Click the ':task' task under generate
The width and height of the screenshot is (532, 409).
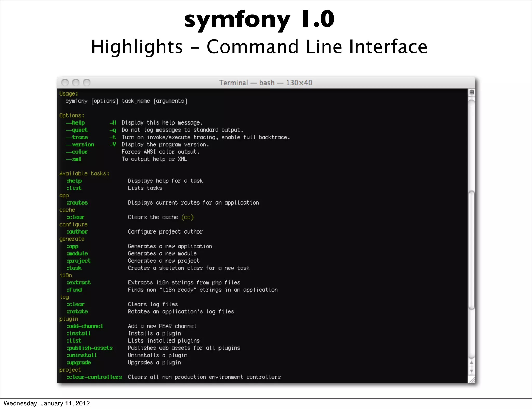[74, 268]
